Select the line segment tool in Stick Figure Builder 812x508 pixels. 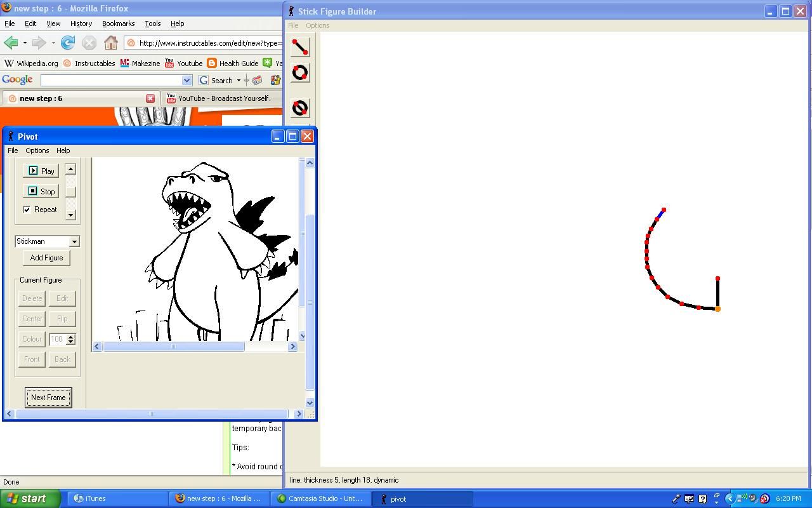tap(299, 46)
